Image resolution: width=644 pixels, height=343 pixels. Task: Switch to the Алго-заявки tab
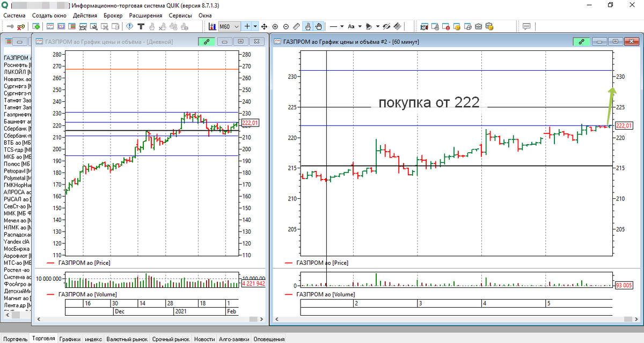coord(233,339)
